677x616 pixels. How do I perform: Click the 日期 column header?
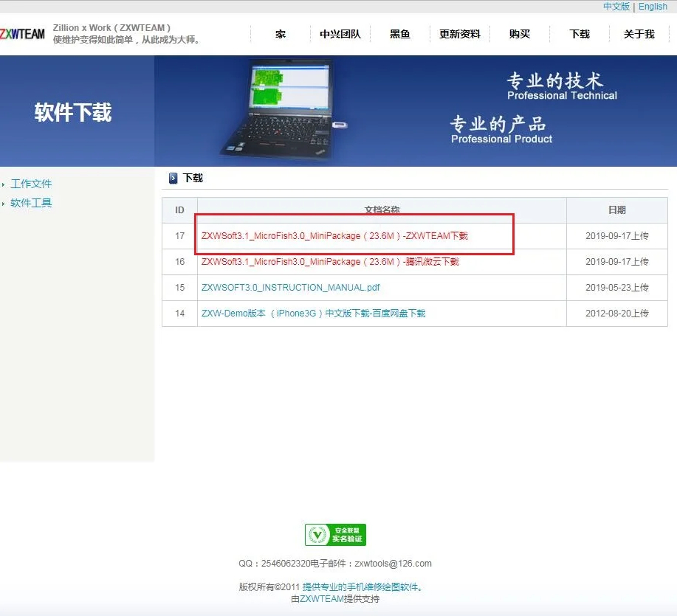pyautogui.click(x=617, y=210)
